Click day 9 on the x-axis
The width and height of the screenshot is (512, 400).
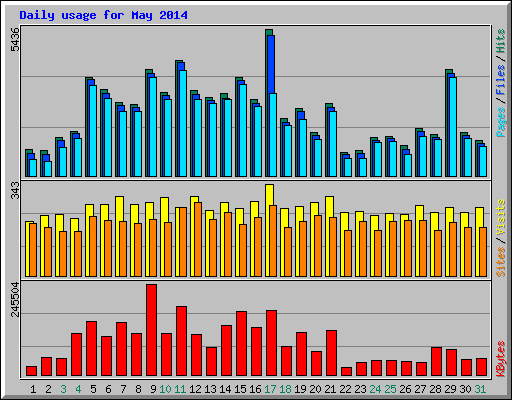[x=153, y=389]
